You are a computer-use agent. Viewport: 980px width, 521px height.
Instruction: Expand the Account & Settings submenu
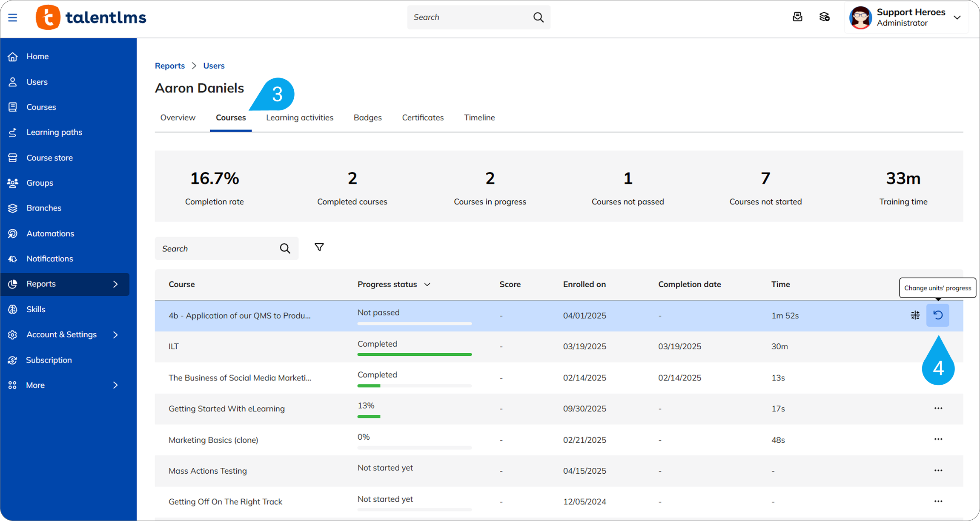pyautogui.click(x=115, y=335)
